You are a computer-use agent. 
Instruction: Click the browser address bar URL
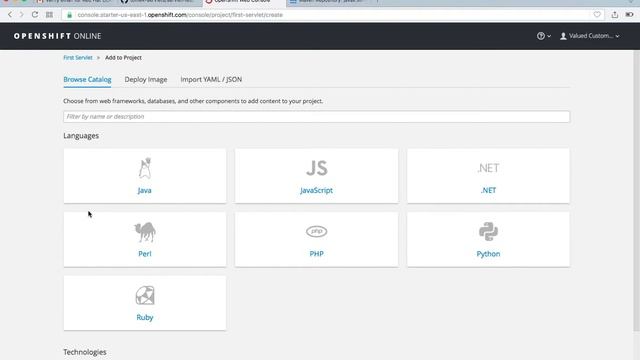tap(180, 15)
